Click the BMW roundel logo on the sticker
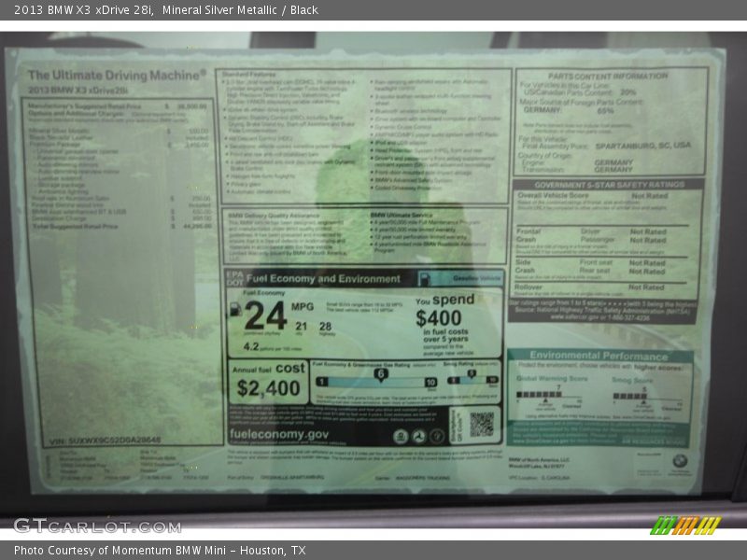Viewport: 747px width, 560px height. tap(680, 460)
